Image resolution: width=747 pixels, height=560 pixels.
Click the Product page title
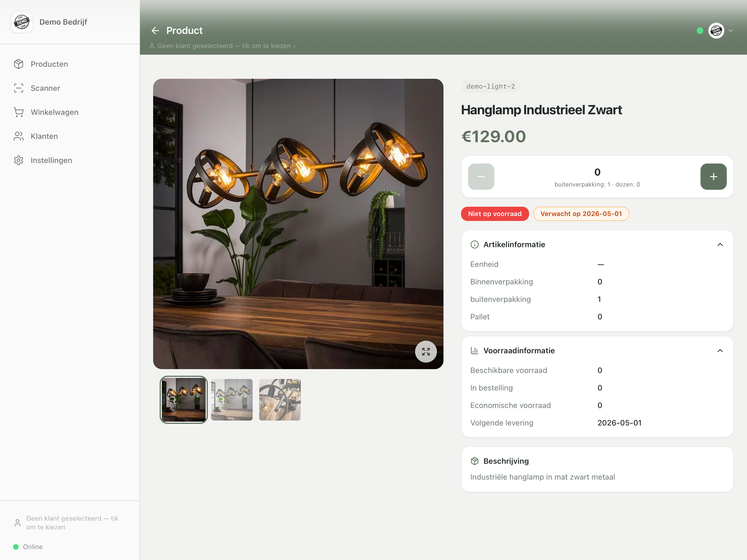(184, 31)
